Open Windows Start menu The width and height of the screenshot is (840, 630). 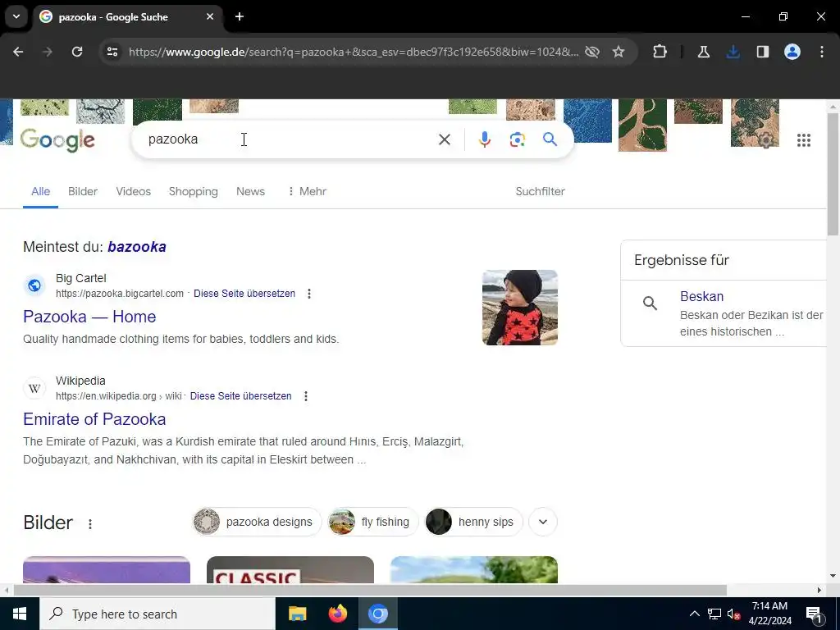pyautogui.click(x=20, y=614)
